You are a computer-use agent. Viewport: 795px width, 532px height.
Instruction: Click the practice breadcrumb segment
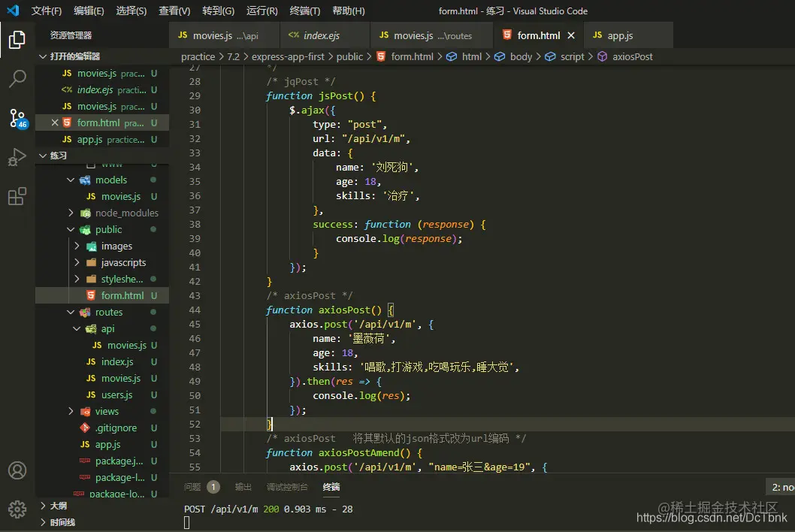pos(198,57)
